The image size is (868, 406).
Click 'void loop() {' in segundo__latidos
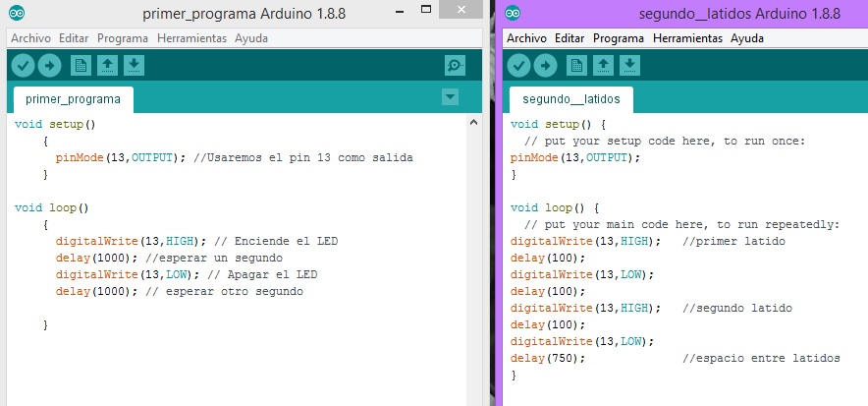555,208
